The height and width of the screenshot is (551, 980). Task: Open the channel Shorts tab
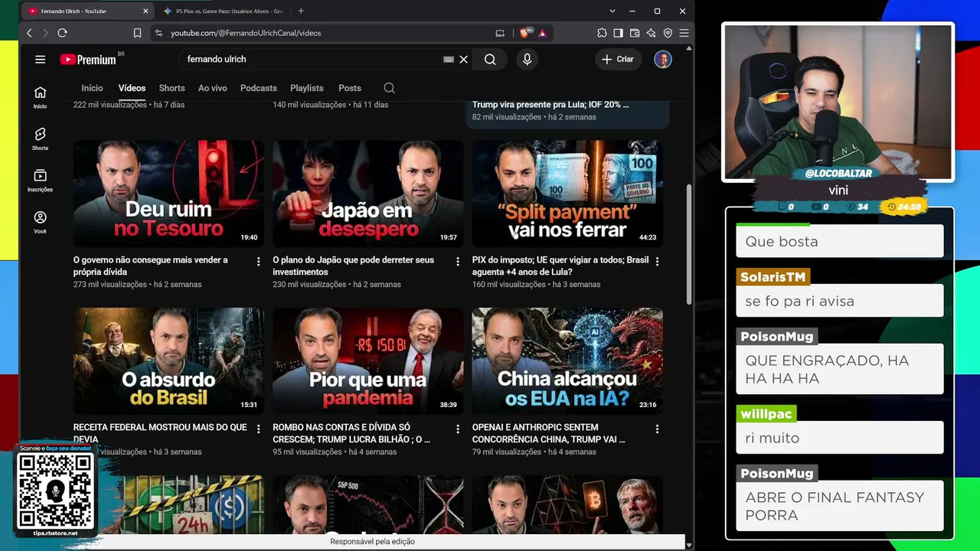171,88
